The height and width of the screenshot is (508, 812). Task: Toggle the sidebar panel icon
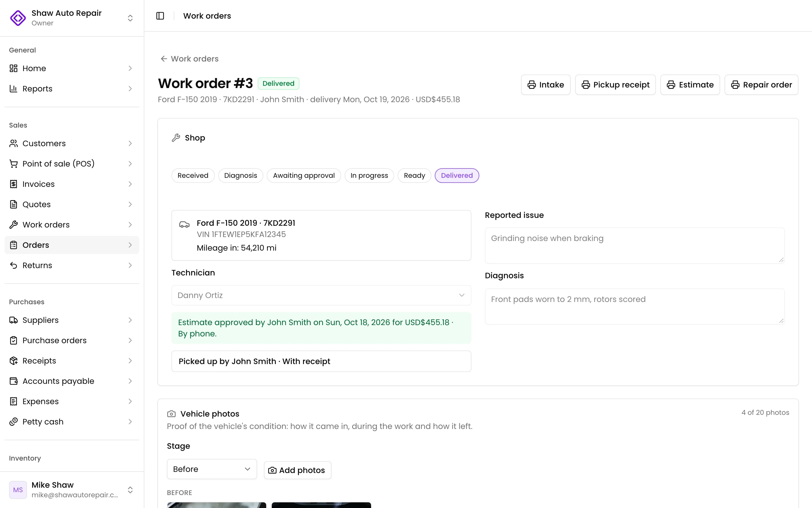point(160,16)
